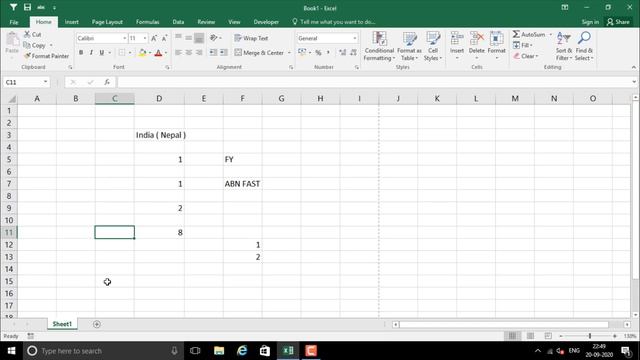Click the row 11 header
640x360 pixels.
(x=9, y=233)
